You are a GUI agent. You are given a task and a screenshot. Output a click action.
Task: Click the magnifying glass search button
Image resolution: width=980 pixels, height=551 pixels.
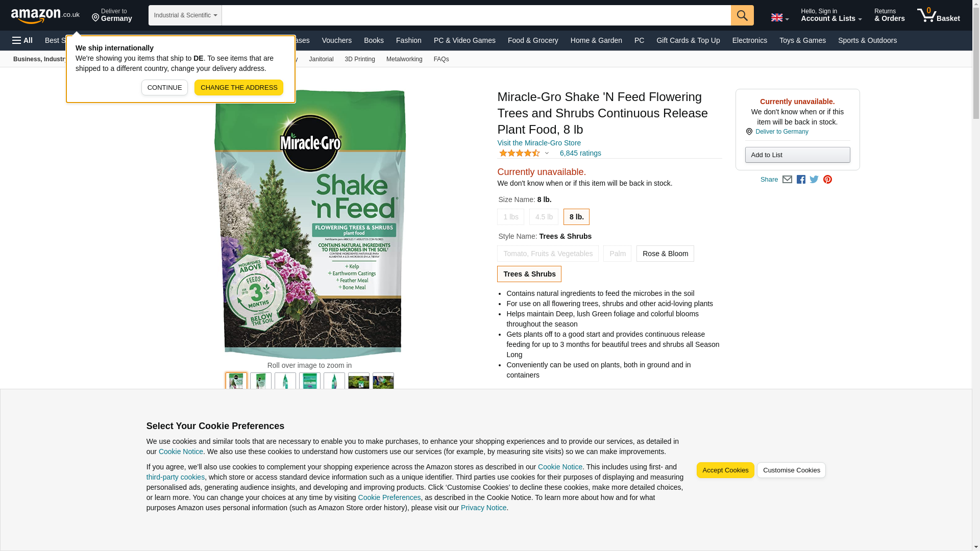[x=742, y=15]
